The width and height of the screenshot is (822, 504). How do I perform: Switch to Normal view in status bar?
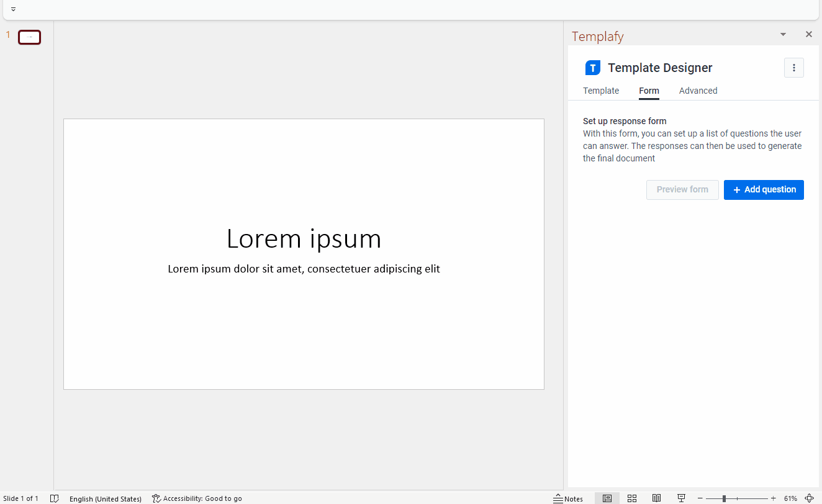point(607,498)
